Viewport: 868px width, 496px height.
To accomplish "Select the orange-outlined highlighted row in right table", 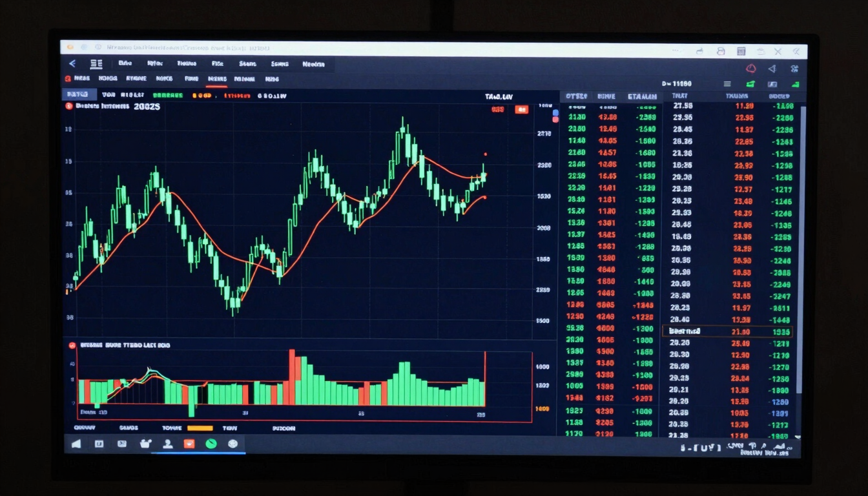I will coord(727,331).
